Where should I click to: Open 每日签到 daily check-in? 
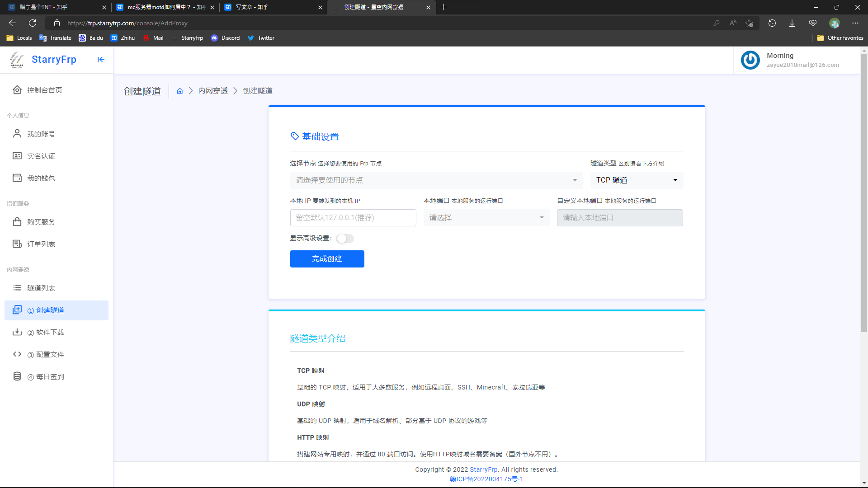tap(45, 376)
